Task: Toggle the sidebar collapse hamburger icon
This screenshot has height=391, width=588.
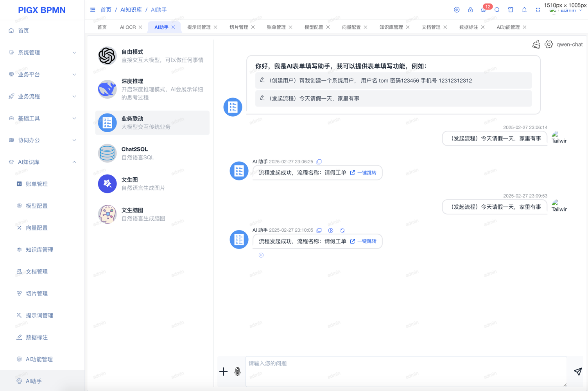Action: click(93, 10)
